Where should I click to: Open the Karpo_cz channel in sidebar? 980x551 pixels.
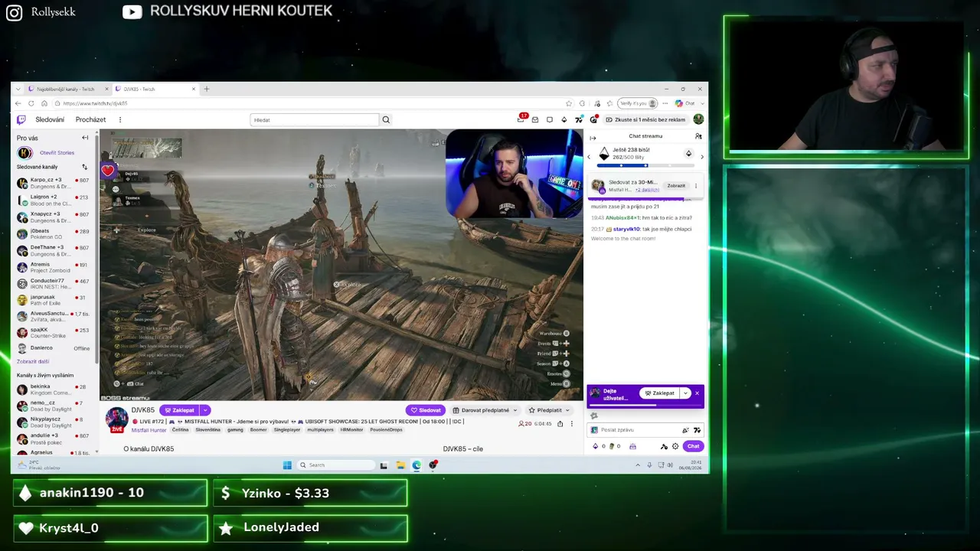coord(54,183)
